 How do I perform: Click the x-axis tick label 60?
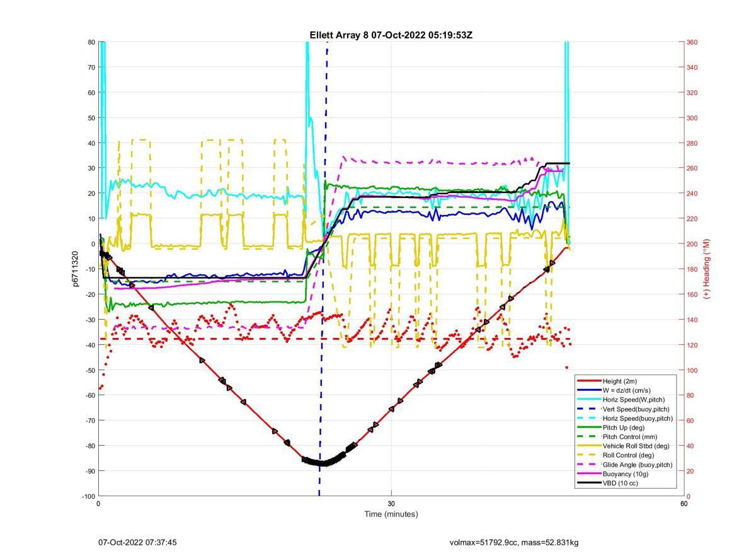coord(684,504)
